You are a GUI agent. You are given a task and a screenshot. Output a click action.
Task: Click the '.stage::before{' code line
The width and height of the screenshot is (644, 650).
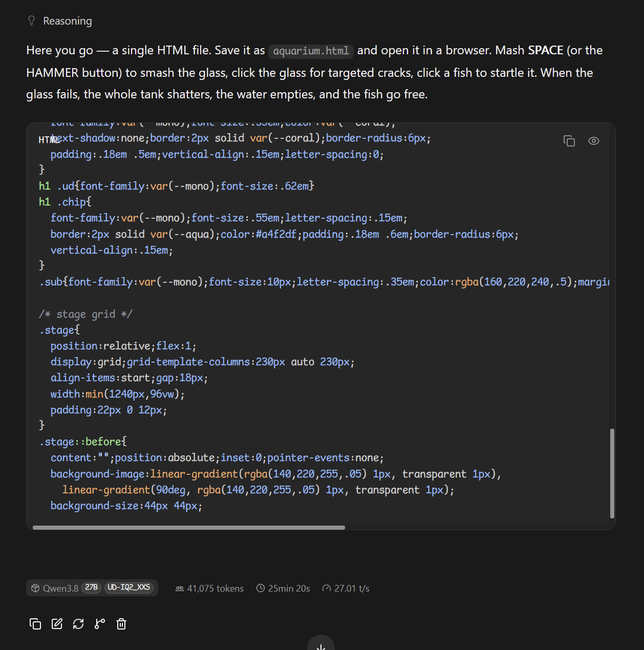click(83, 442)
